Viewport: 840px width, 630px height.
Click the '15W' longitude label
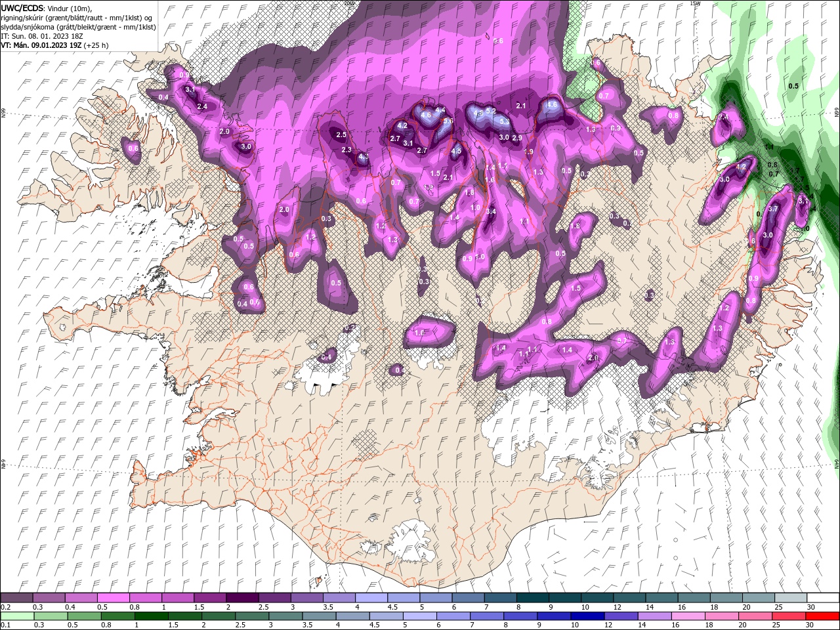coord(696,3)
